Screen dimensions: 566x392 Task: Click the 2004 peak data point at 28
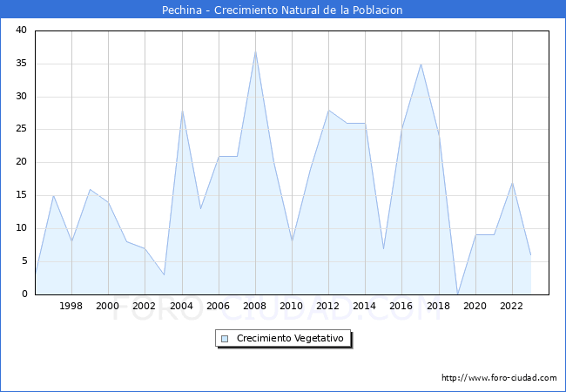click(182, 111)
